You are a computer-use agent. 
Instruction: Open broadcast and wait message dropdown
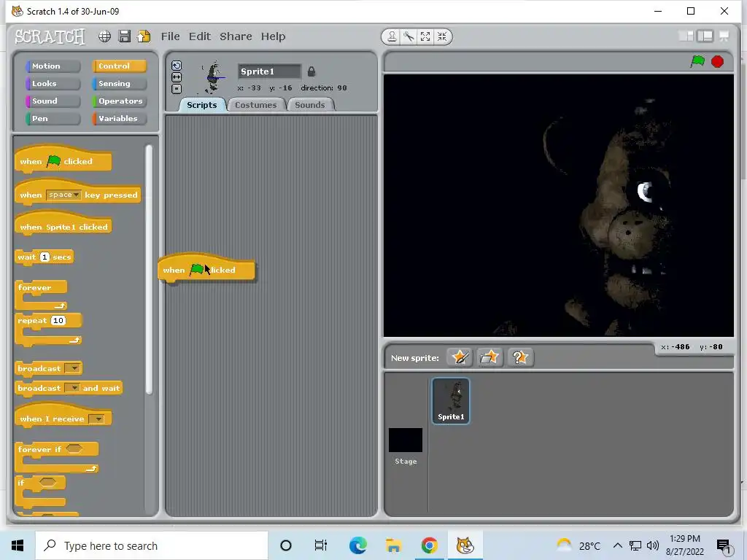(x=72, y=388)
